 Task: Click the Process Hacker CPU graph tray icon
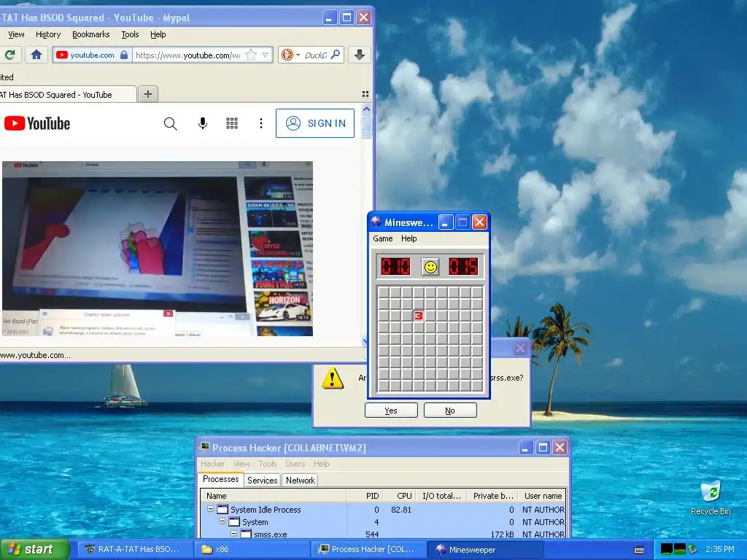pos(667,549)
